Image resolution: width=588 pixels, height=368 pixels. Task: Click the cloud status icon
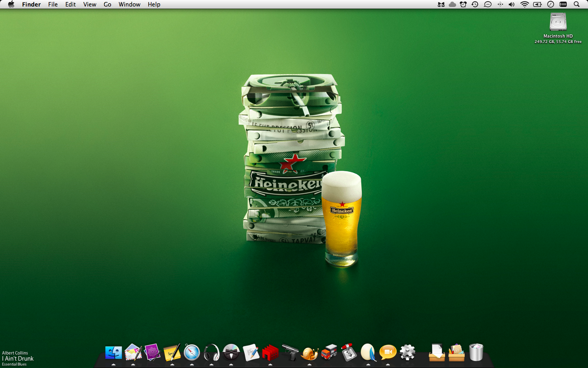click(452, 4)
